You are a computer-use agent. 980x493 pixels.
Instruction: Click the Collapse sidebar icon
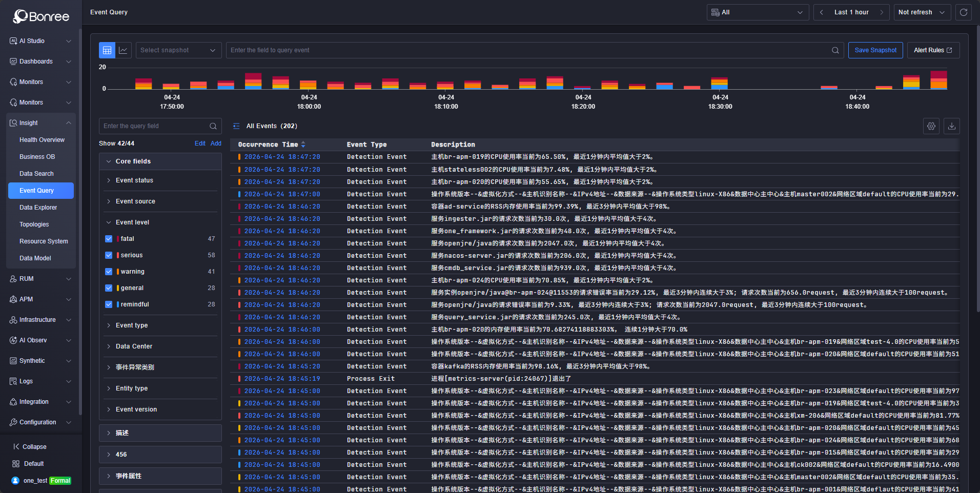(16, 447)
